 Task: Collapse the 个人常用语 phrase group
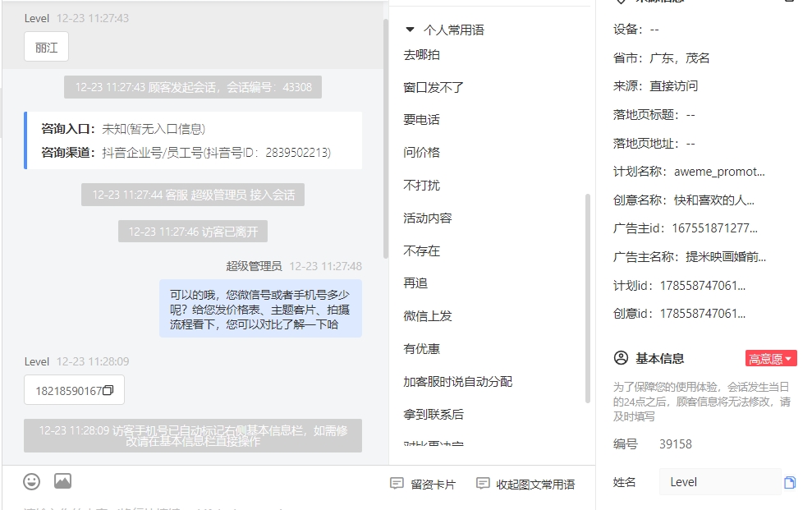[411, 30]
